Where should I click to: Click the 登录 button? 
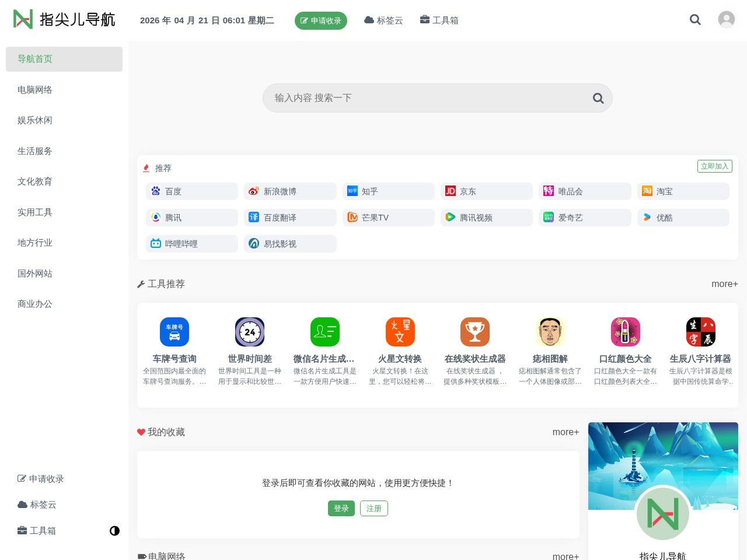(x=341, y=508)
